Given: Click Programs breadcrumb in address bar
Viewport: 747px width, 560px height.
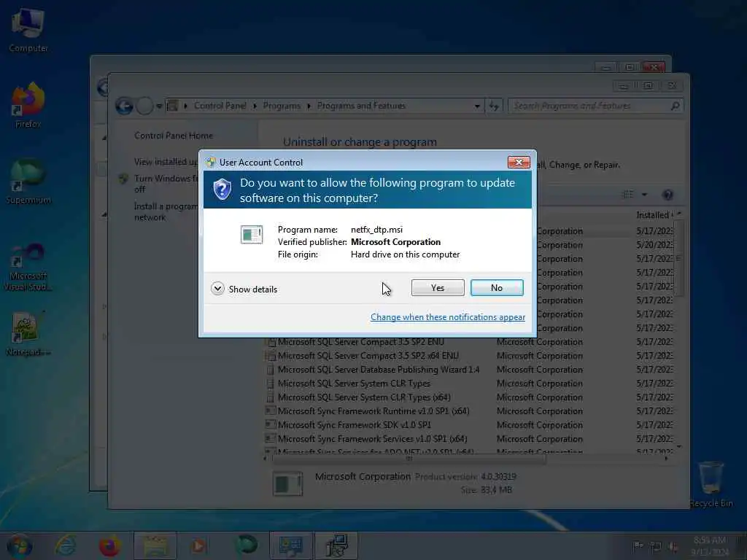Looking at the screenshot, I should tap(282, 106).
